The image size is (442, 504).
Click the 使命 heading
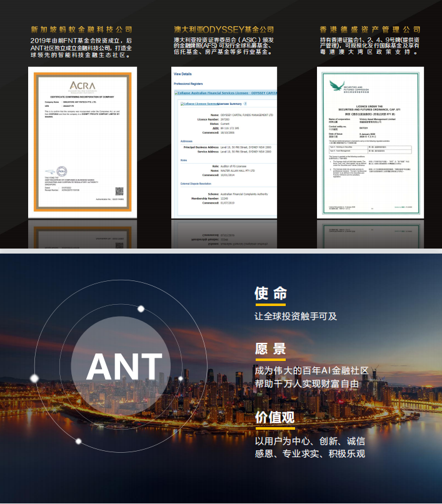[x=271, y=294]
